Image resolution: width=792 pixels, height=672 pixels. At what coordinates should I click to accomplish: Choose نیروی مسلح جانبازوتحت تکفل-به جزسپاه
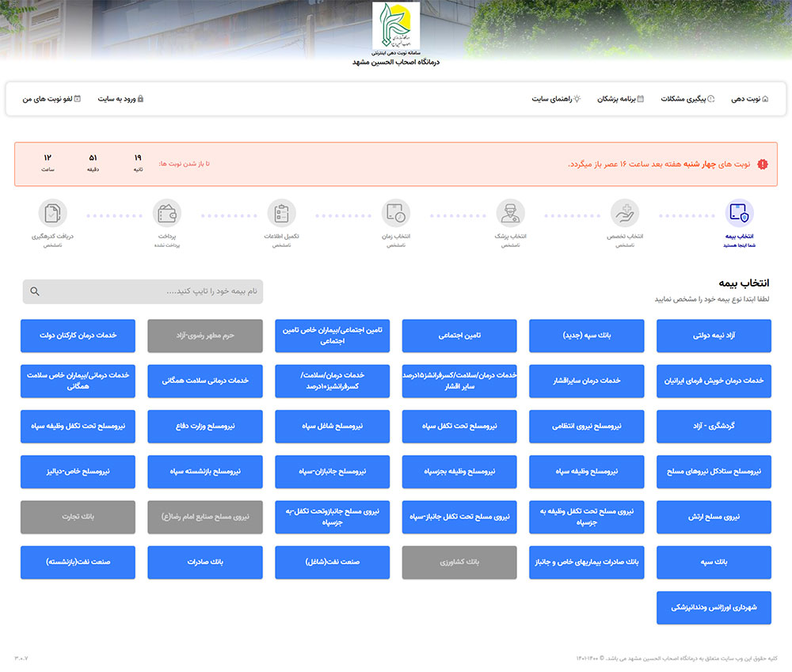tap(333, 517)
